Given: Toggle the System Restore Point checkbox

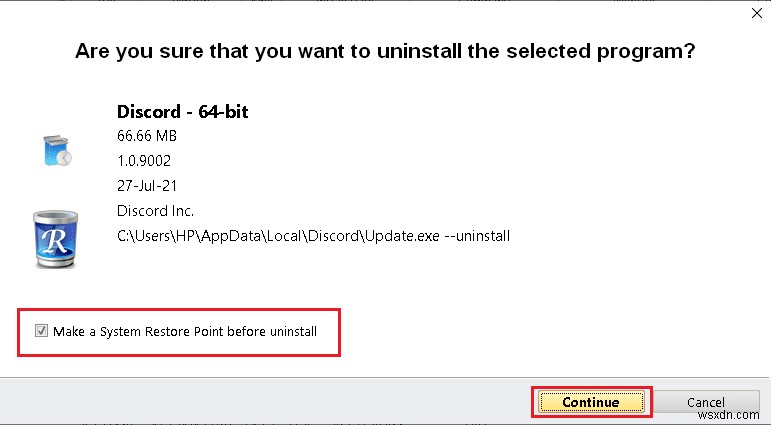Looking at the screenshot, I should (41, 331).
